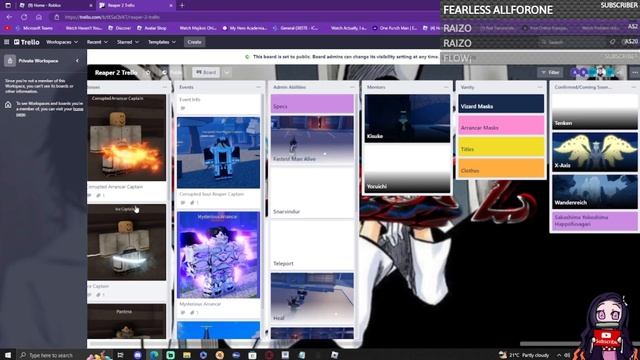
Task: Open the orange Clothes card
Action: click(x=501, y=168)
